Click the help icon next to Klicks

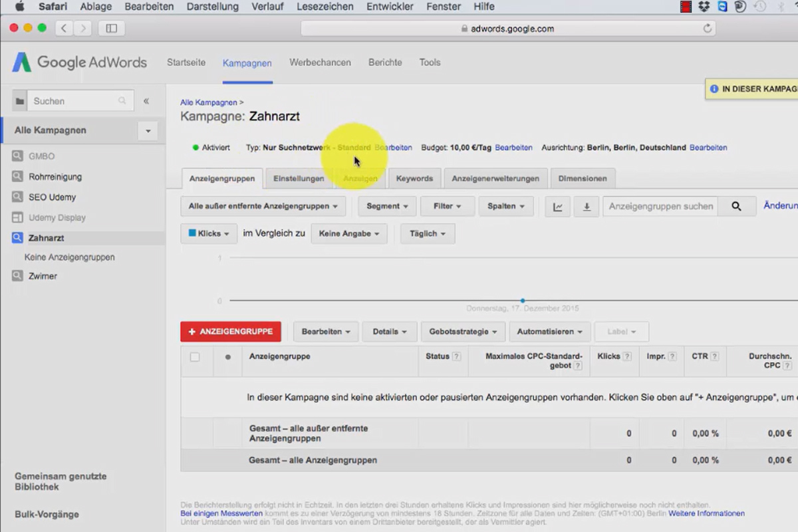coord(627,357)
